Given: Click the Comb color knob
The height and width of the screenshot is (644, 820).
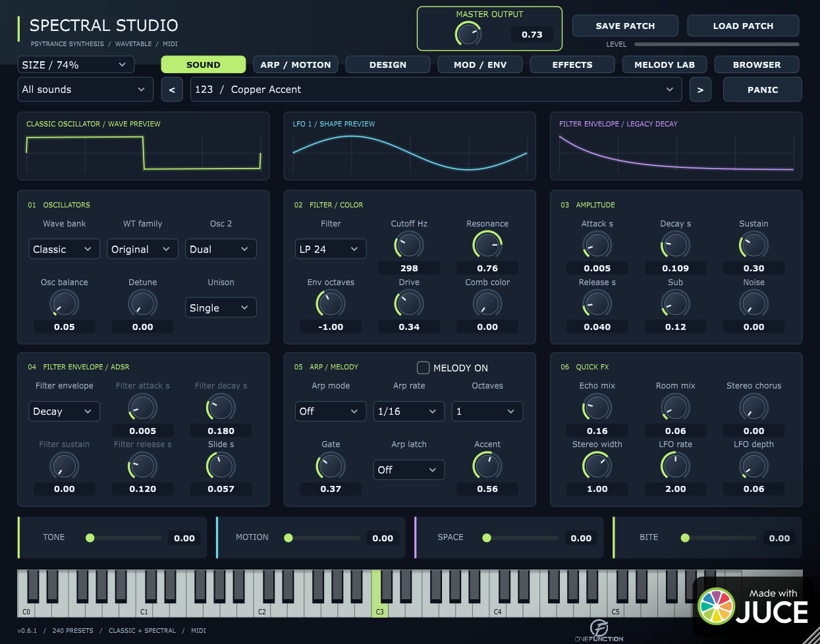Looking at the screenshot, I should pyautogui.click(x=487, y=304).
